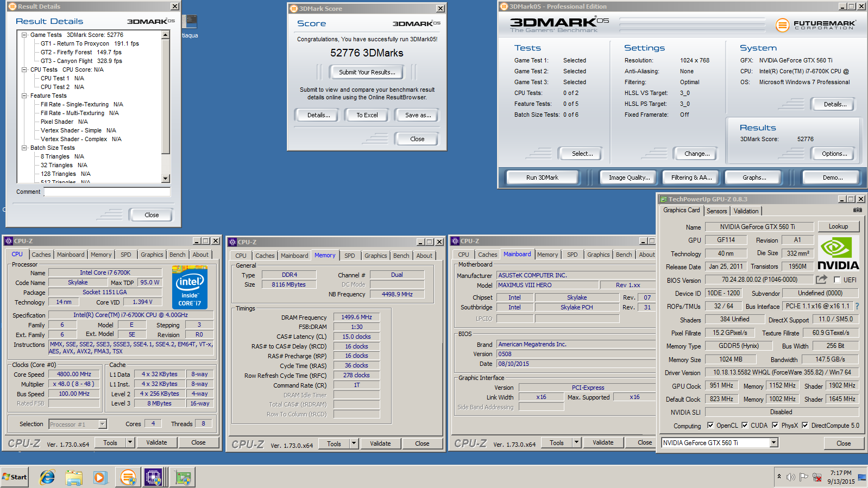
Task: Click Validate in CPU-Z Memory window
Action: click(x=380, y=443)
